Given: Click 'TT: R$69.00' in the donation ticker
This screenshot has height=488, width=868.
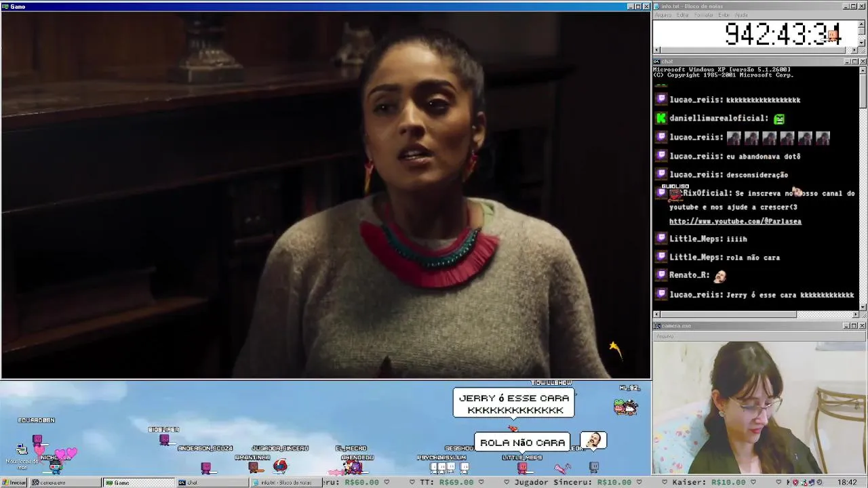Looking at the screenshot, I should [446, 483].
